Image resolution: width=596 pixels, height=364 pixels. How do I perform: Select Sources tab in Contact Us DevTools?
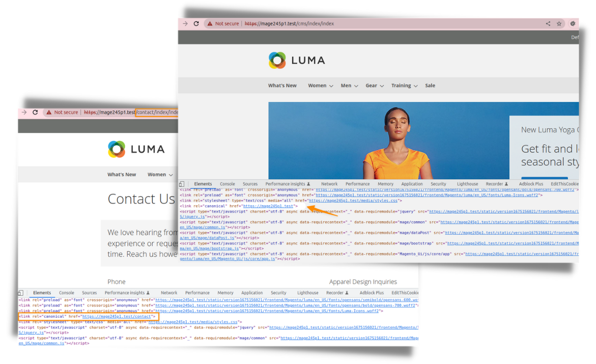tap(90, 293)
